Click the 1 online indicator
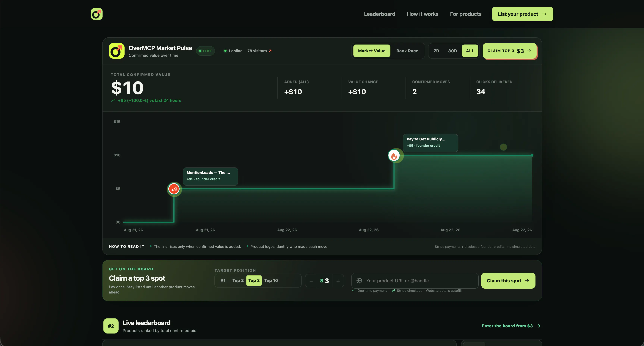Image resolution: width=644 pixels, height=346 pixels. click(233, 51)
